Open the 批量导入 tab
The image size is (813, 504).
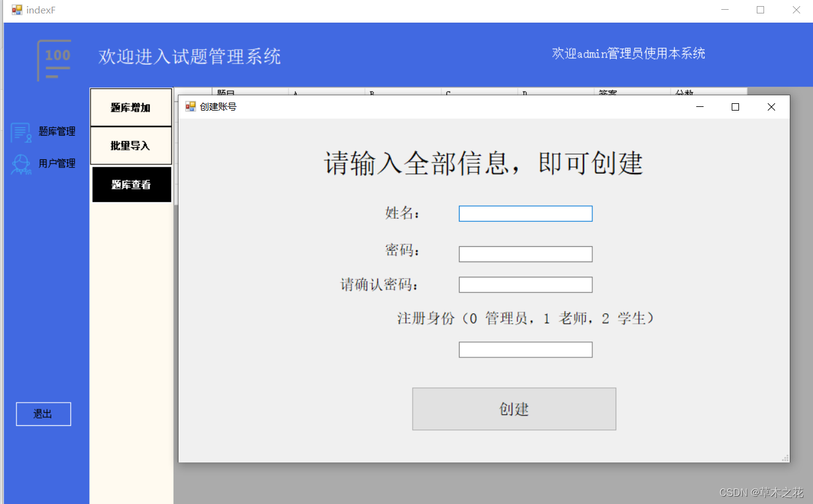pyautogui.click(x=131, y=145)
